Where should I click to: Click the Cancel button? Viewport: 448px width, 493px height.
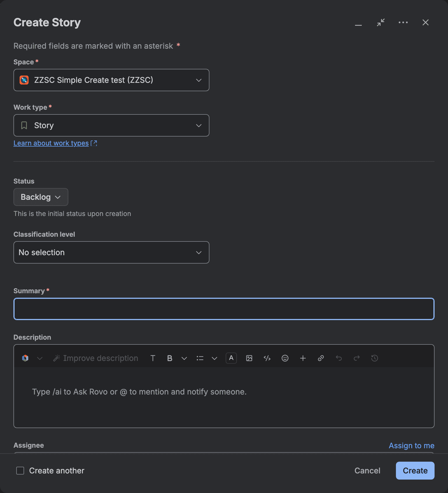click(x=367, y=471)
